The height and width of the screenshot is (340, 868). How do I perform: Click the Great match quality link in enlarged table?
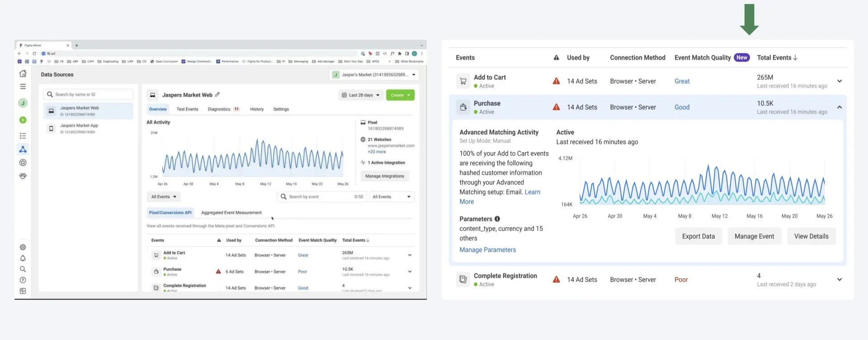(x=682, y=81)
